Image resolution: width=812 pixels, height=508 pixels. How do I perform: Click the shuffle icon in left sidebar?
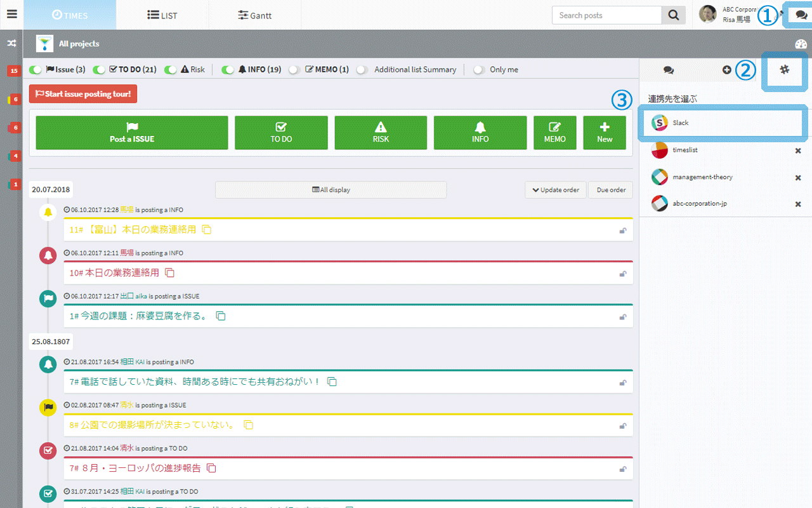point(11,44)
